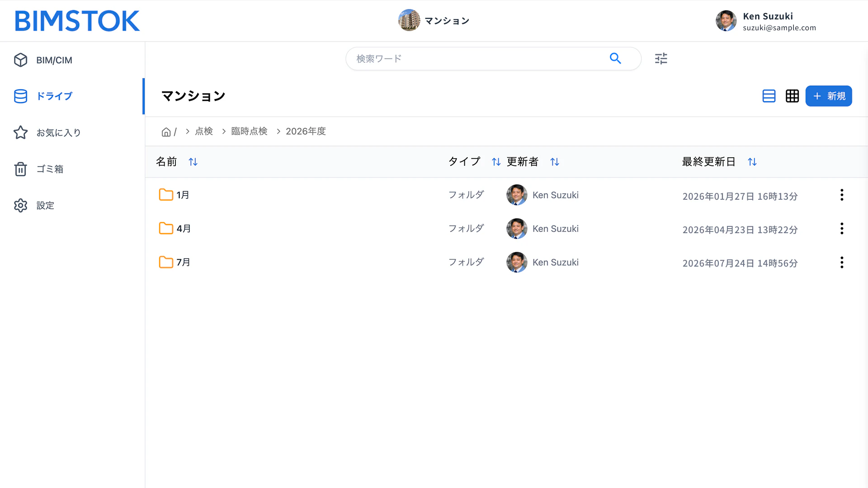Click フォルダ type in the 7月 row
Viewport: 868px width, 488px height.
pyautogui.click(x=466, y=262)
